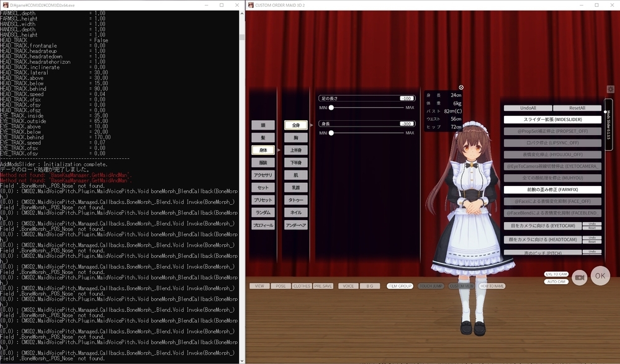Image resolution: width=620 pixels, height=364 pixels.
Task: Toggle @PropSet補正停止 (PROPSET_OFF) option
Action: [x=552, y=131]
